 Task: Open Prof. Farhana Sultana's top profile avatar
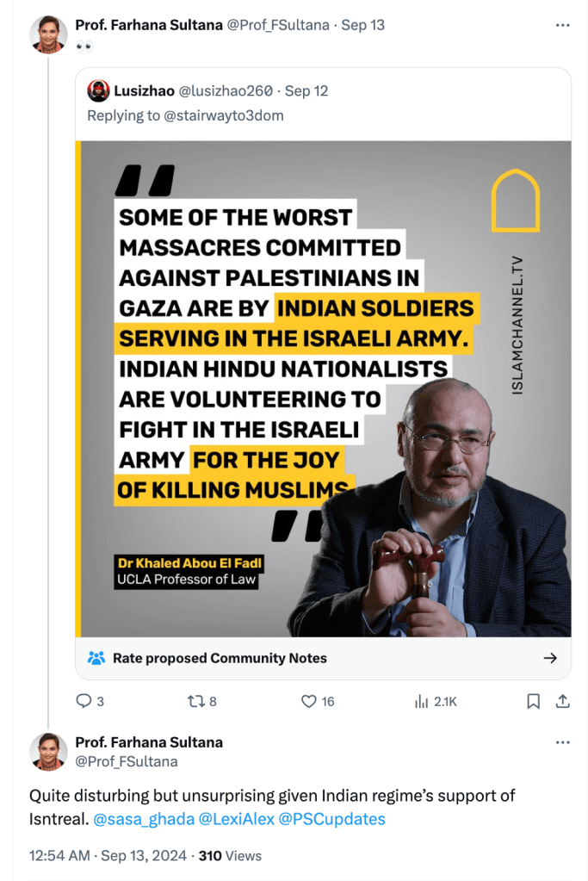pyautogui.click(x=48, y=34)
